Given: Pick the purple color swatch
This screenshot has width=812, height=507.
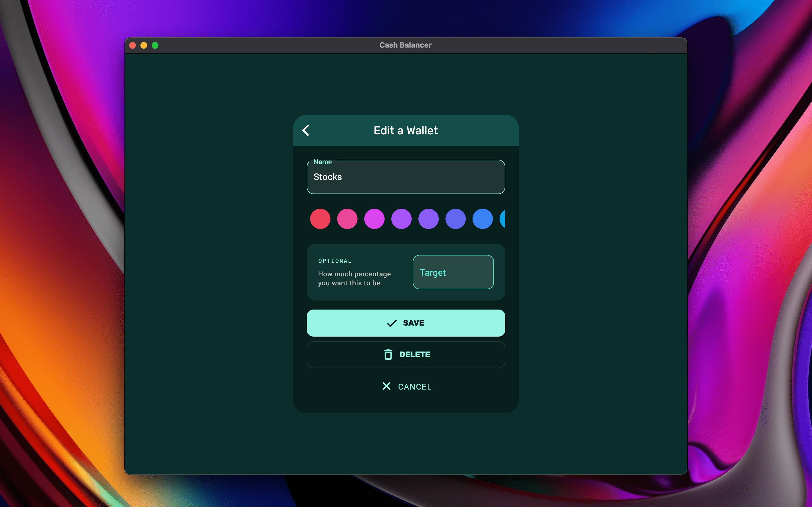Looking at the screenshot, I should [x=401, y=219].
